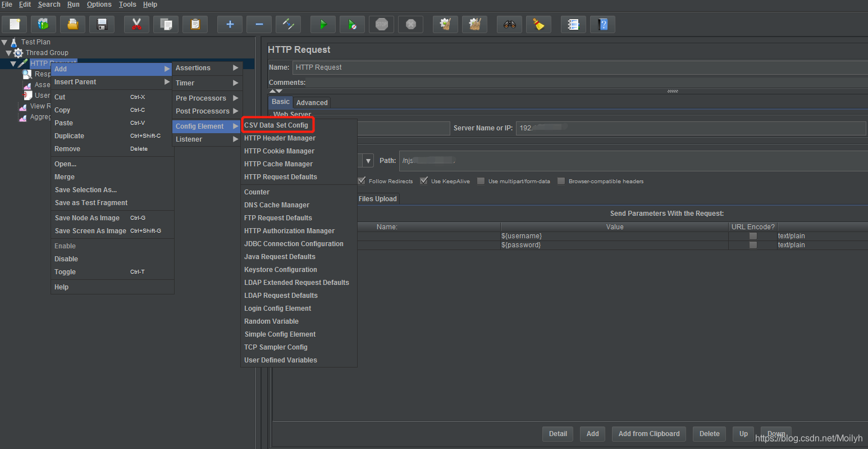
Task: Select the Thread Group tree node
Action: point(47,53)
